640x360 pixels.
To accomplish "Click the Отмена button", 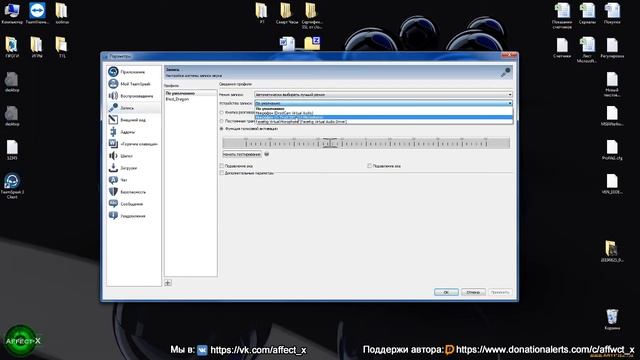I will pyautogui.click(x=473, y=292).
